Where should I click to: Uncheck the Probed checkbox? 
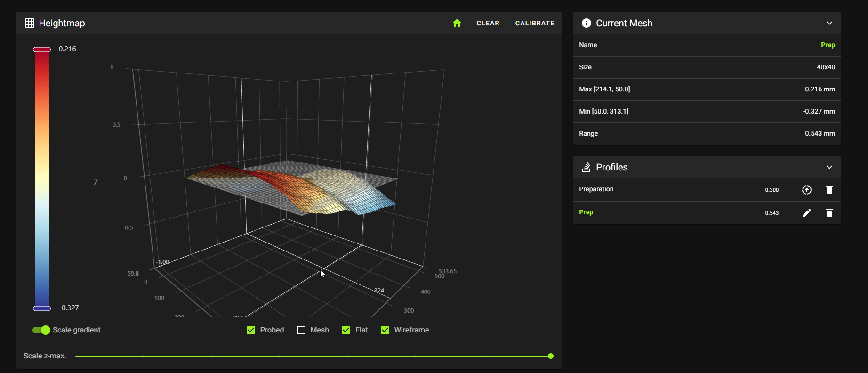click(x=251, y=330)
